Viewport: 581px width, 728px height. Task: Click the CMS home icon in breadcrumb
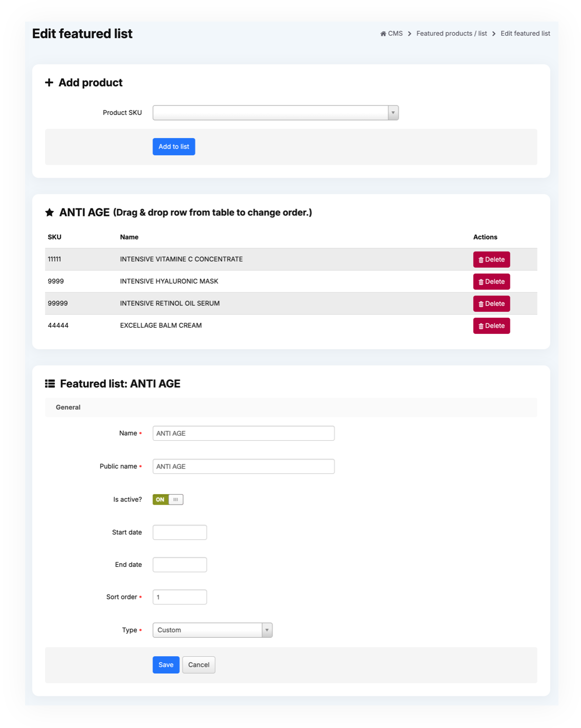(x=383, y=34)
